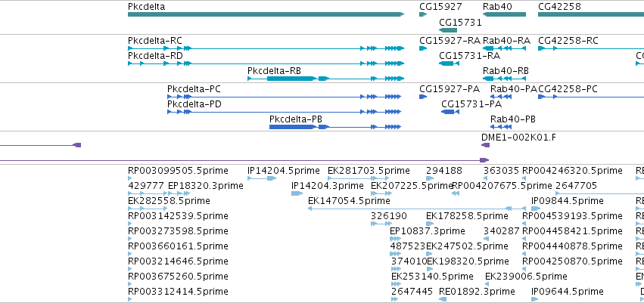644x303 pixels.
Task: Click the 2647705 feature label
Action: click(x=576, y=186)
